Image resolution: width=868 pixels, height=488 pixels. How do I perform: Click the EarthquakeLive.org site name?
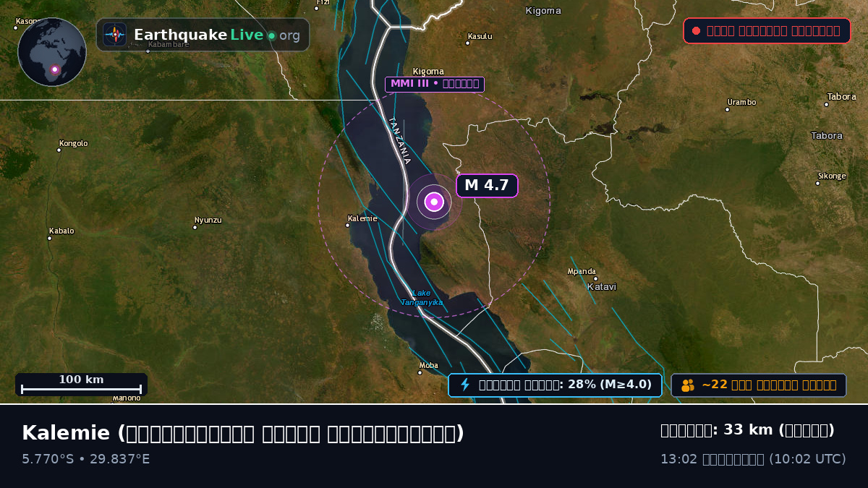[x=217, y=35]
